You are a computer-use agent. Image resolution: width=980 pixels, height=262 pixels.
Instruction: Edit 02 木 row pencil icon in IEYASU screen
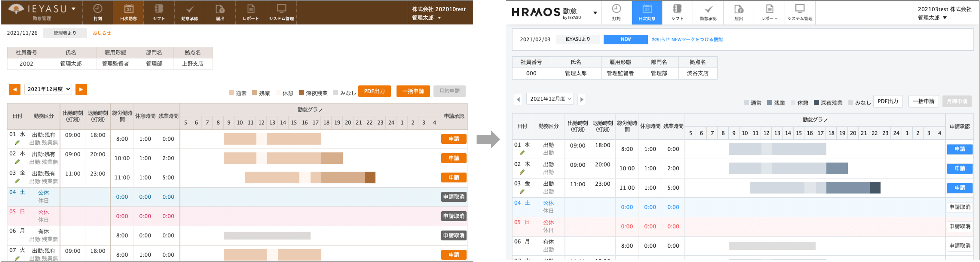point(17,162)
